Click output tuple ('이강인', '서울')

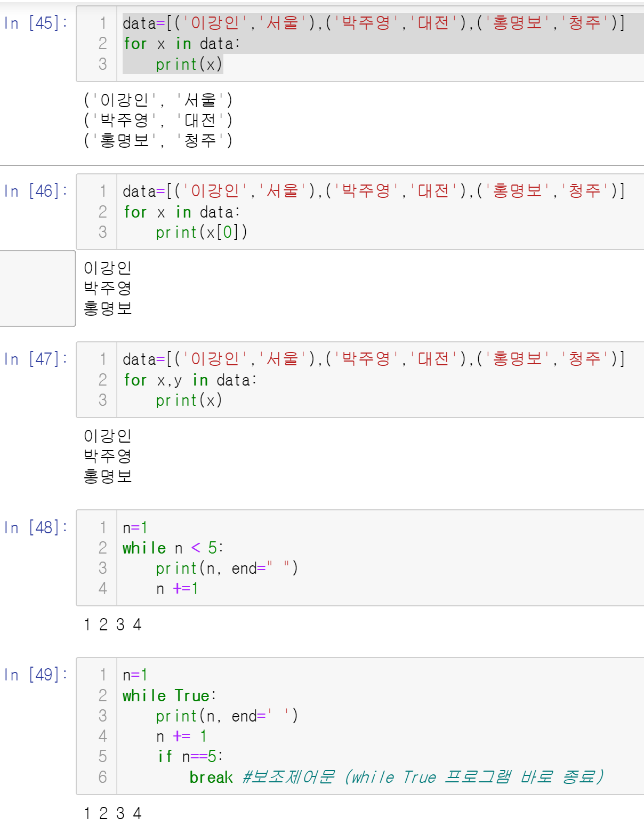pos(158,100)
